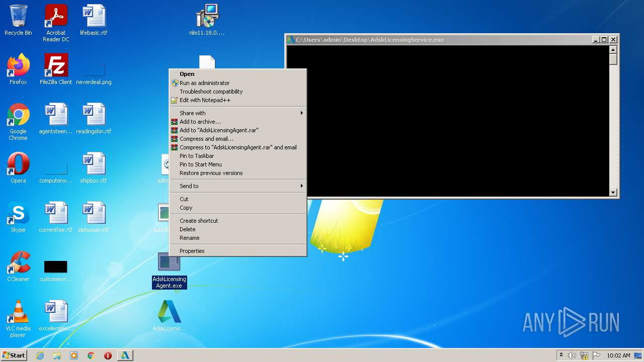Open Windows Explorer from taskbar

click(x=57, y=355)
